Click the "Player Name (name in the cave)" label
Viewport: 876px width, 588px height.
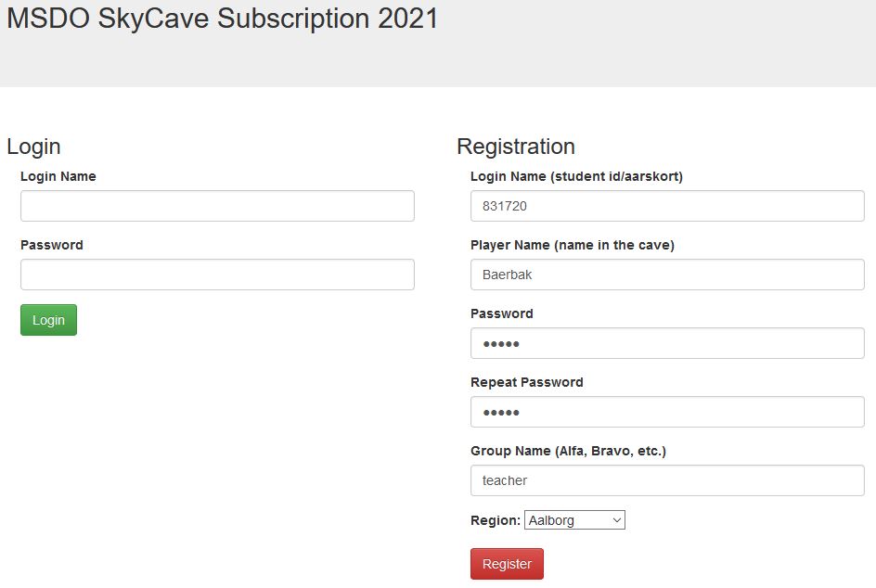click(572, 245)
